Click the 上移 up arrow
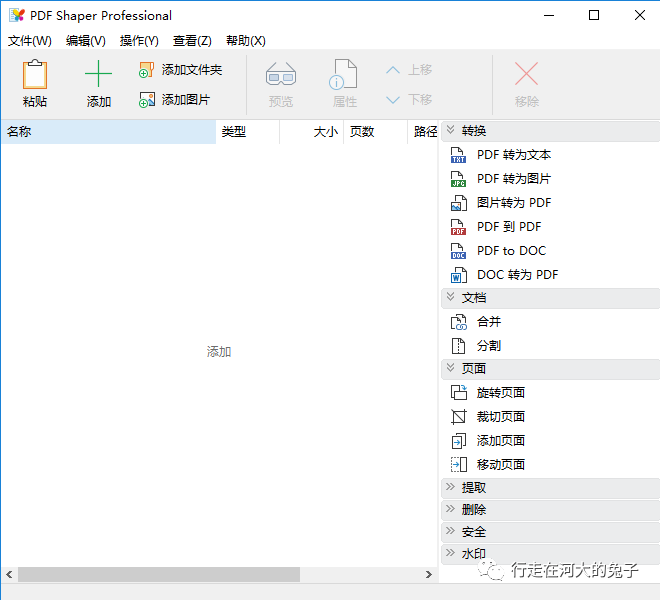This screenshot has height=600, width=660. pyautogui.click(x=393, y=70)
